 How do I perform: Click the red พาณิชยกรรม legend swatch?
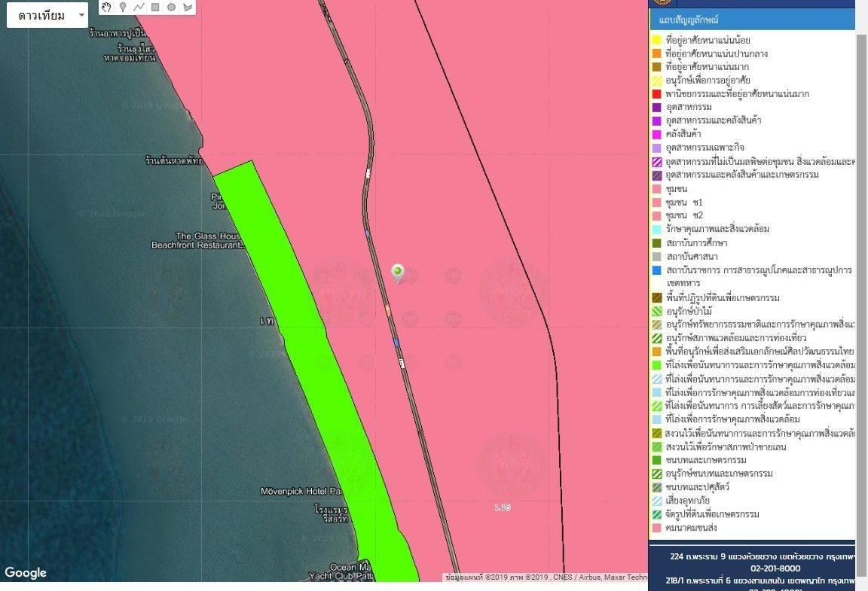(x=656, y=94)
